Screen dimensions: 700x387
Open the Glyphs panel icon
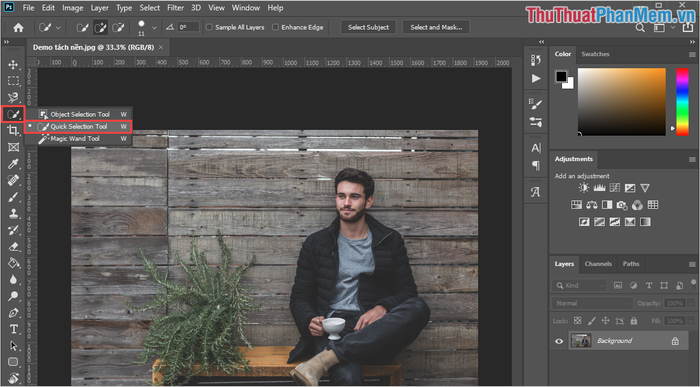[536, 192]
